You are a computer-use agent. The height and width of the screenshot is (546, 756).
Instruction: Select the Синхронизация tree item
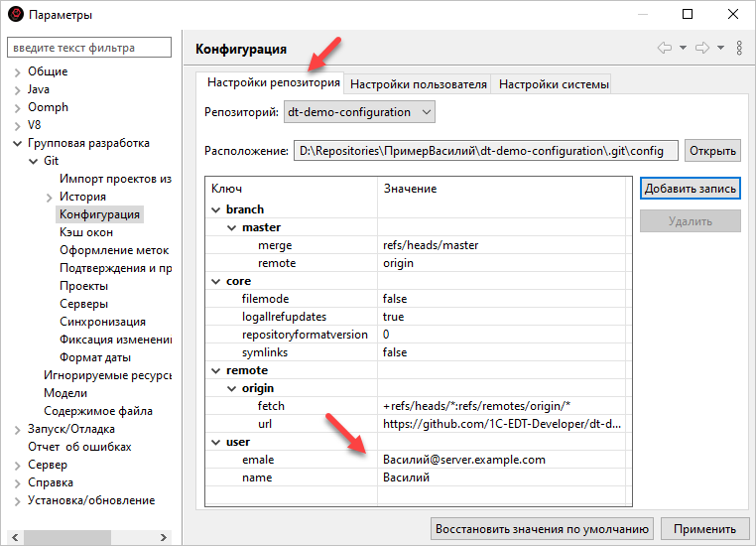pyautogui.click(x=102, y=322)
